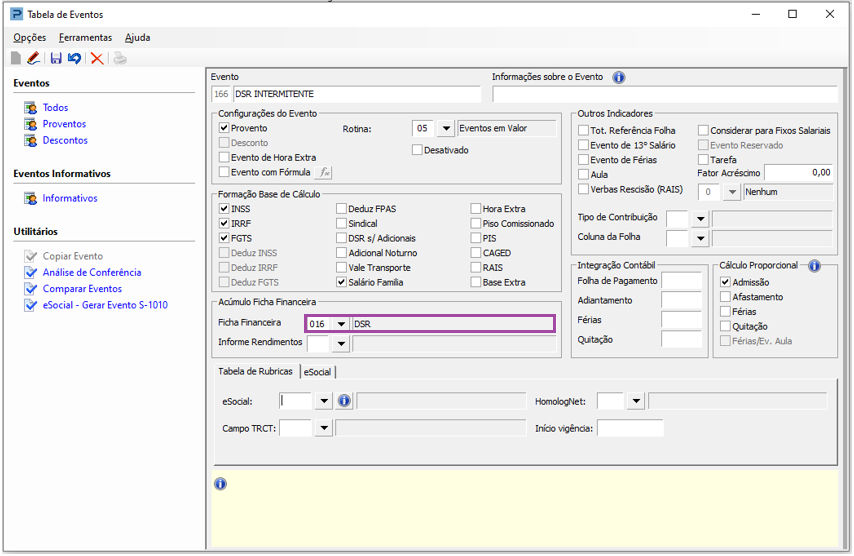Open the Tipo de Contribuição dropdown
854x556 pixels.
pyautogui.click(x=700, y=218)
